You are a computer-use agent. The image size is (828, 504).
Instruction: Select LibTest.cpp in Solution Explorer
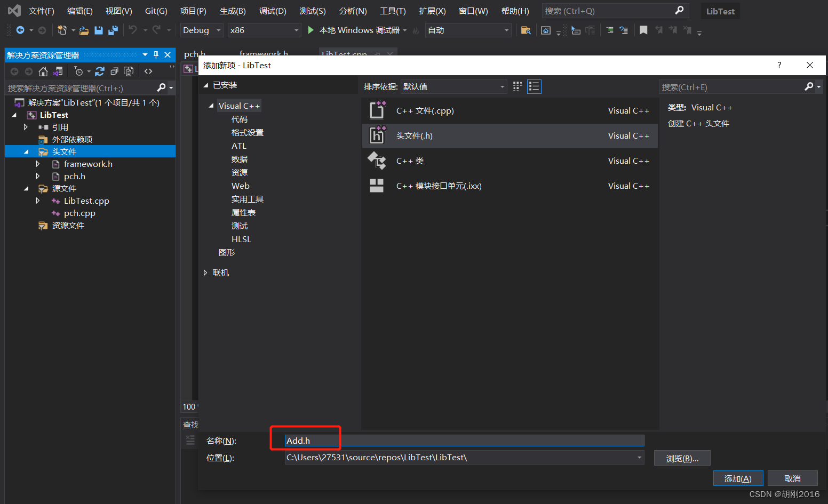tap(86, 201)
